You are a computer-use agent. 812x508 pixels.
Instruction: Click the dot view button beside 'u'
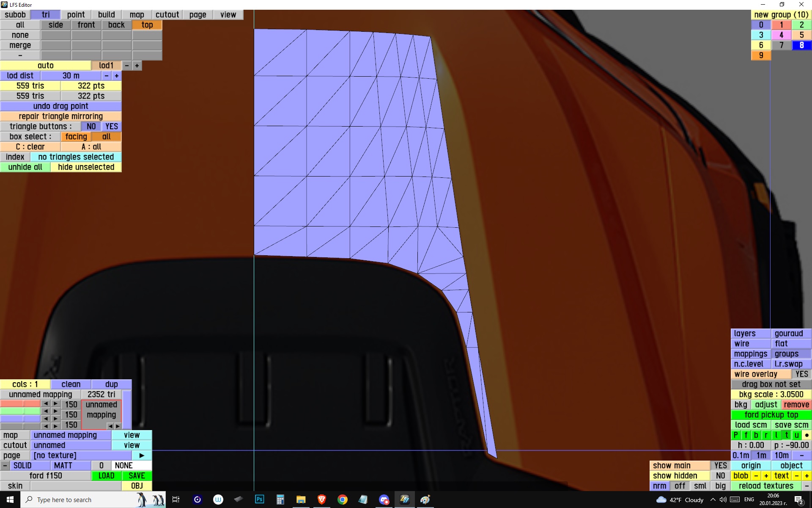[x=807, y=435]
